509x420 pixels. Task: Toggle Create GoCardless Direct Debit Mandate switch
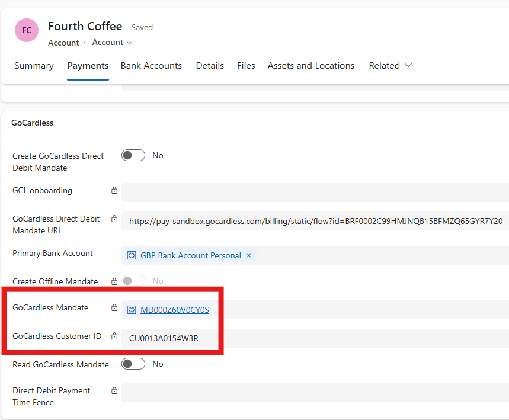(x=133, y=155)
